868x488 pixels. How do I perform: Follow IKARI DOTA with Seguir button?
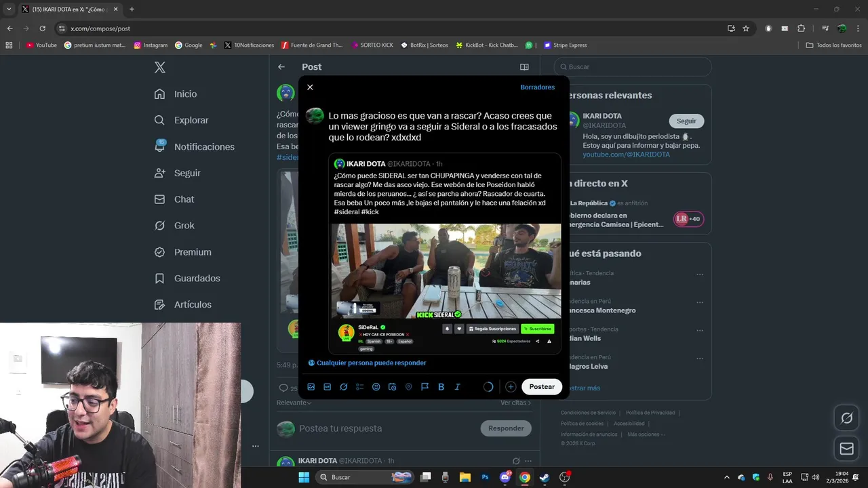pos(686,121)
